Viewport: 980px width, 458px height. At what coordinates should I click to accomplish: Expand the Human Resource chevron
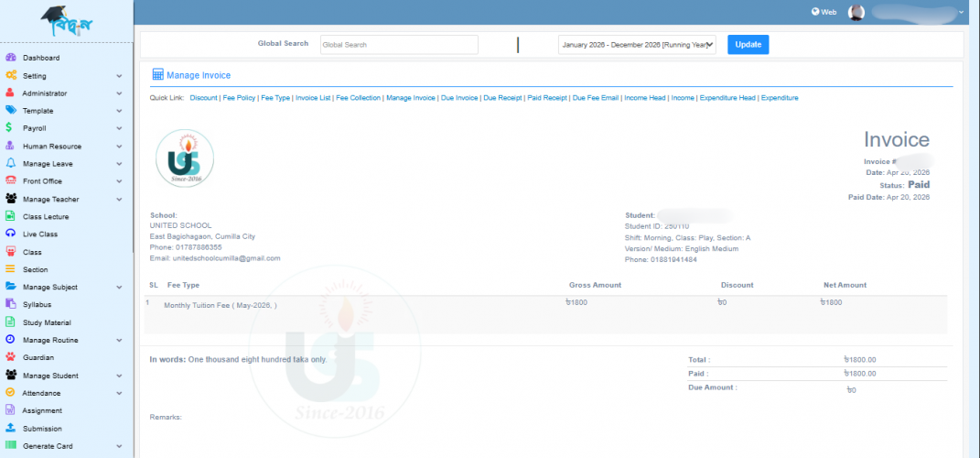(x=119, y=147)
